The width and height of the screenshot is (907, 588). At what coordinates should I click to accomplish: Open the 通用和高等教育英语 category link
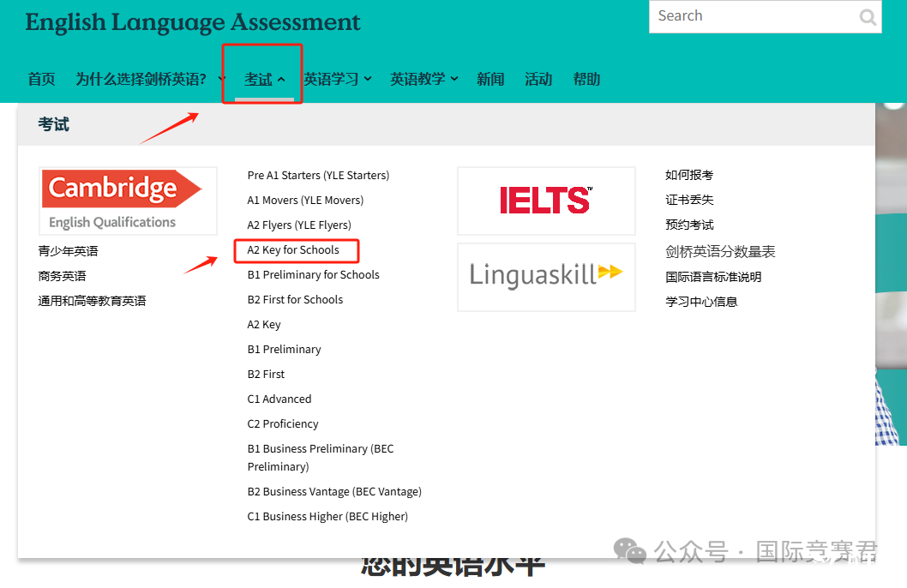tap(92, 301)
